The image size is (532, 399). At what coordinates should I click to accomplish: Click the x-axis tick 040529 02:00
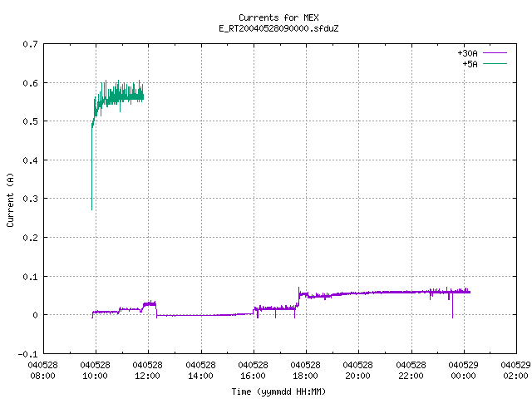tap(515, 371)
